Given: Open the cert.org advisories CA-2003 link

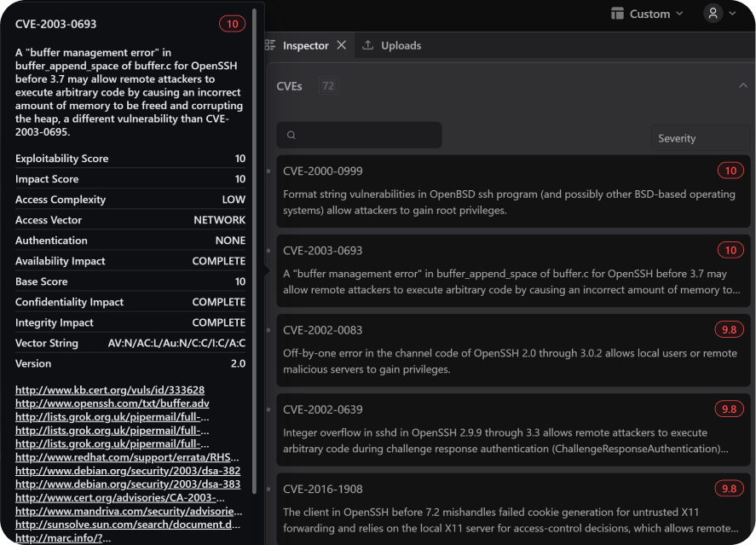Looking at the screenshot, I should pyautogui.click(x=120, y=497).
